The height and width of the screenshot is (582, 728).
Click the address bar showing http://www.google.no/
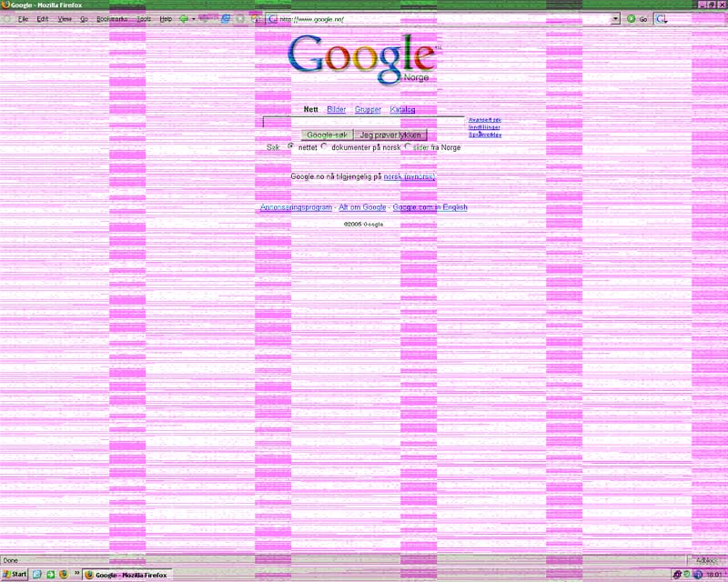[x=443, y=19]
